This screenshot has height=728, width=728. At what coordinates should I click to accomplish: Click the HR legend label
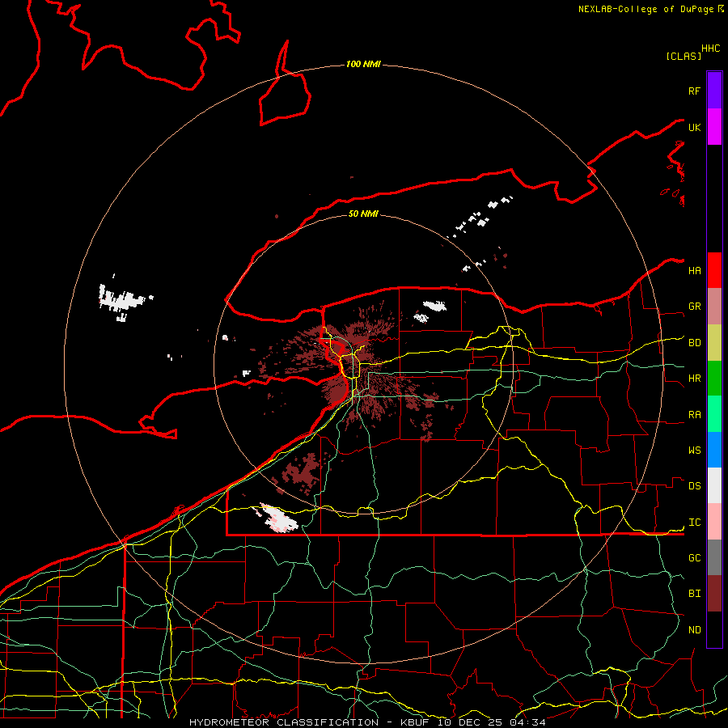pos(695,379)
